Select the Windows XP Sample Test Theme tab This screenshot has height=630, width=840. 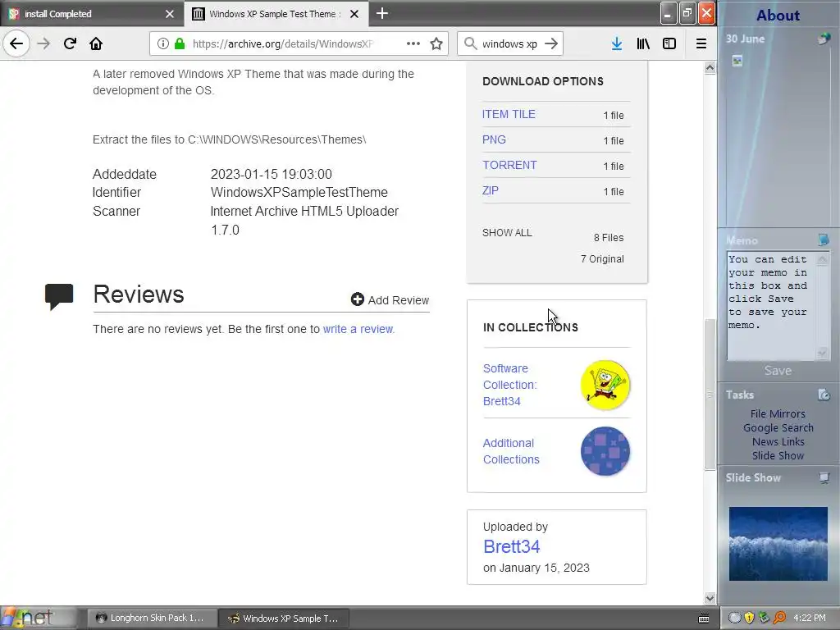pyautogui.click(x=276, y=14)
